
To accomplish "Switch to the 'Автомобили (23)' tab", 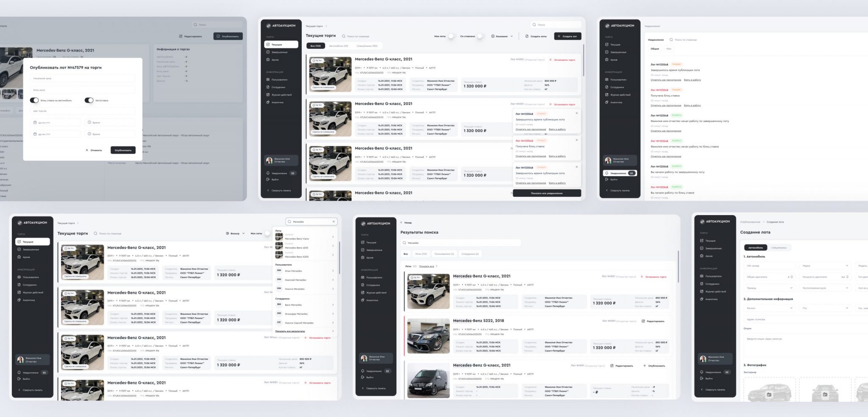I will coord(338,46).
